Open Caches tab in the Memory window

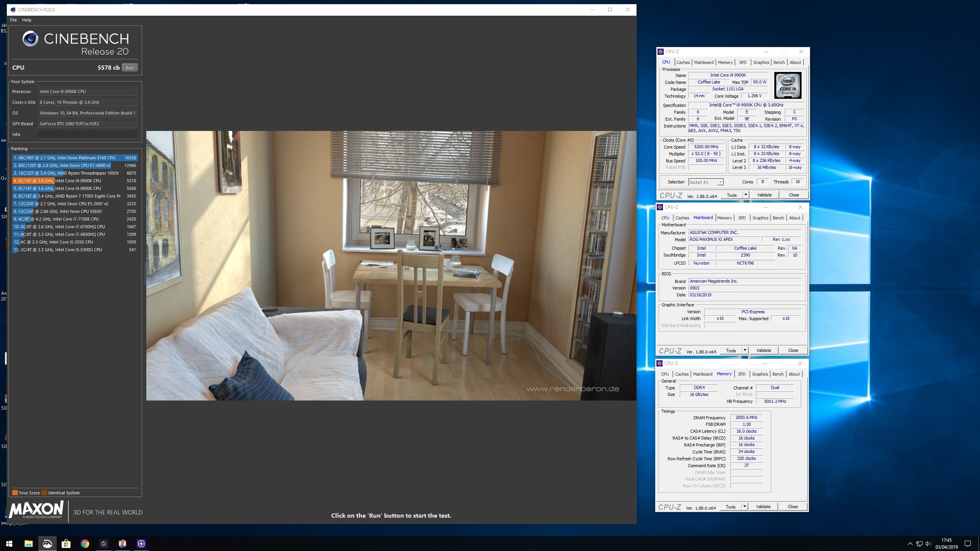(682, 374)
